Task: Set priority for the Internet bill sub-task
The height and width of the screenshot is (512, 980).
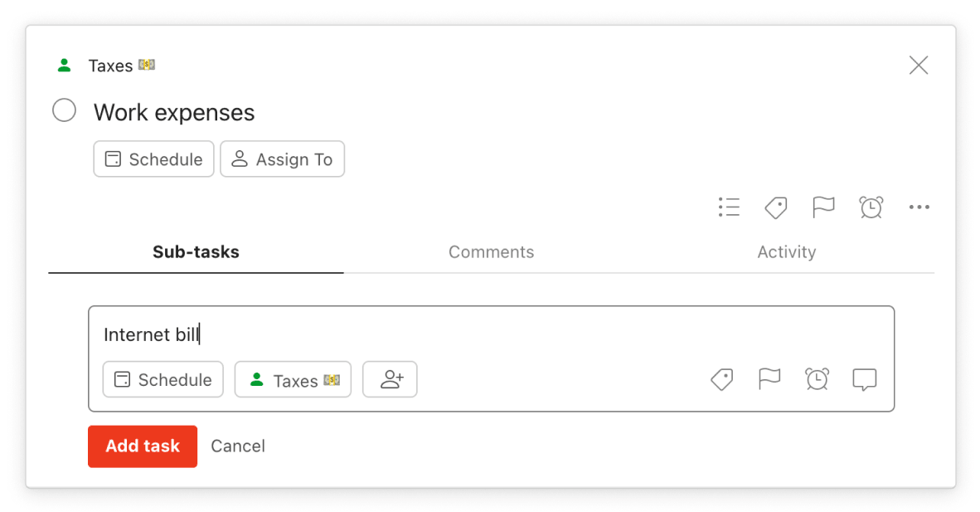Action: pos(769,379)
